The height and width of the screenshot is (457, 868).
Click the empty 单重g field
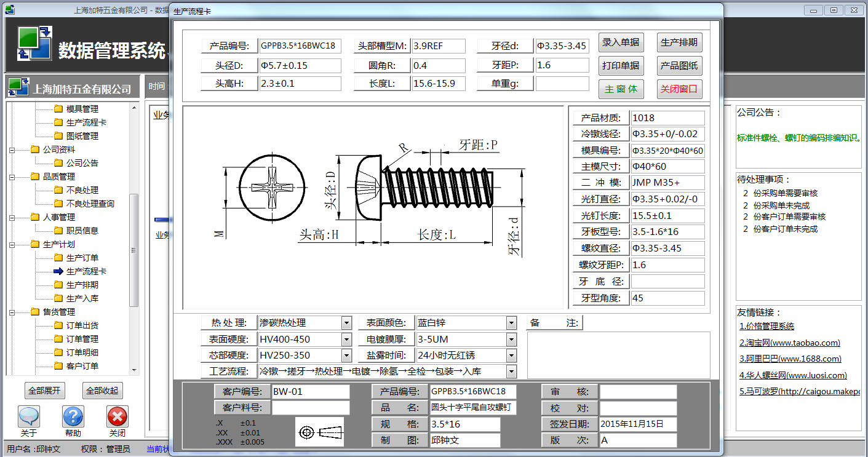click(562, 84)
